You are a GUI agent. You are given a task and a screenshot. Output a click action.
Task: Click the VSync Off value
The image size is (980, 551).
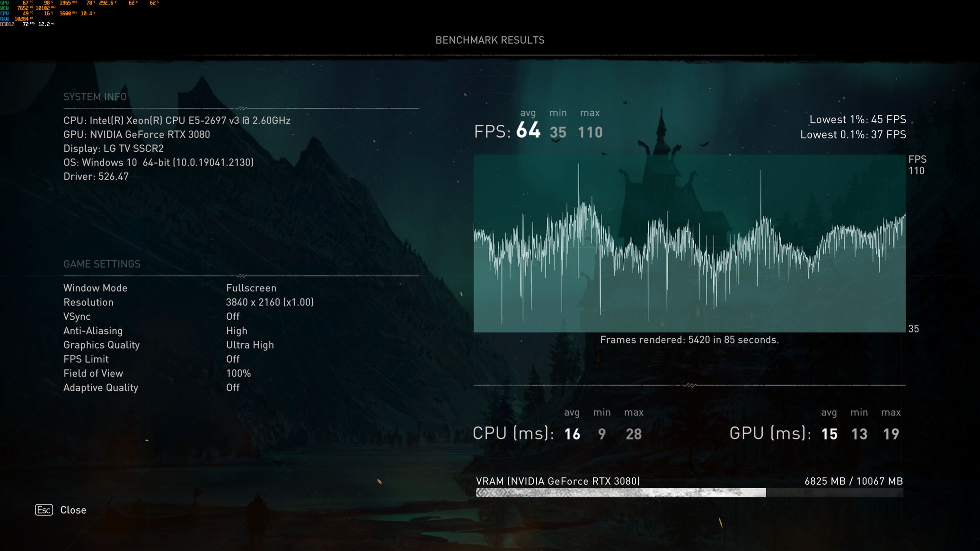(232, 316)
